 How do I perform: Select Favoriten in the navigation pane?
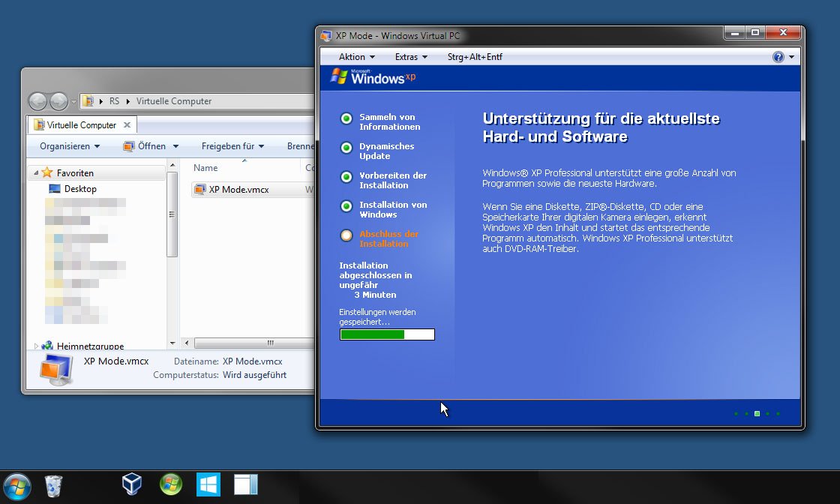[x=75, y=172]
